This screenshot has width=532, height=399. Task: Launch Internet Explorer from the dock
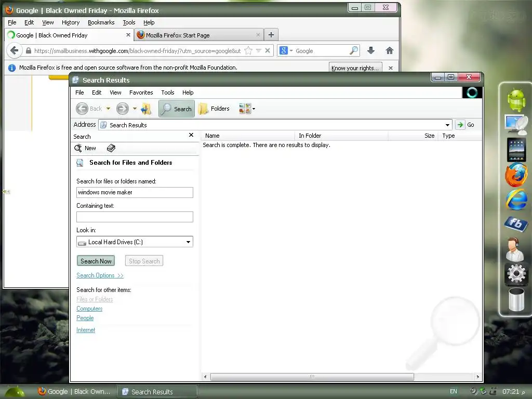click(516, 199)
